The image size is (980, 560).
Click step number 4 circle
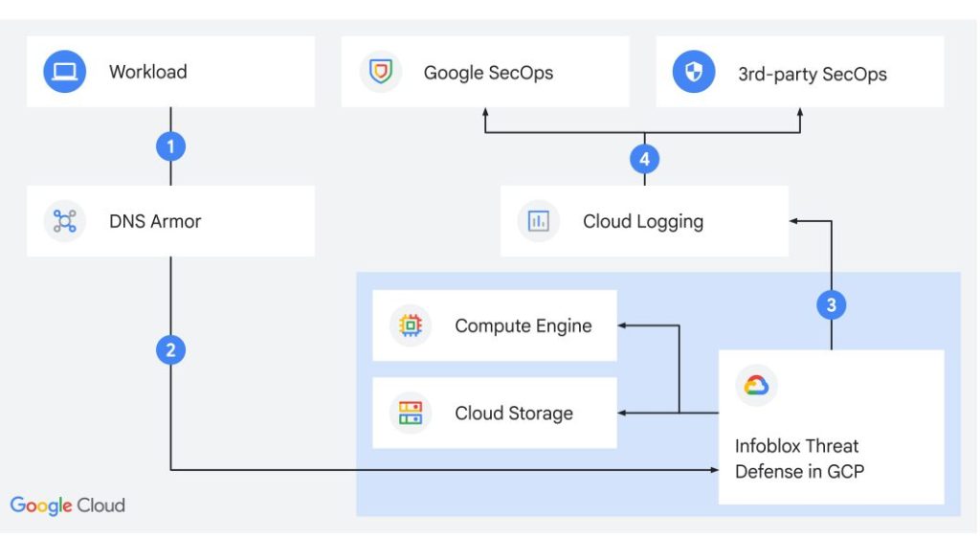click(644, 159)
